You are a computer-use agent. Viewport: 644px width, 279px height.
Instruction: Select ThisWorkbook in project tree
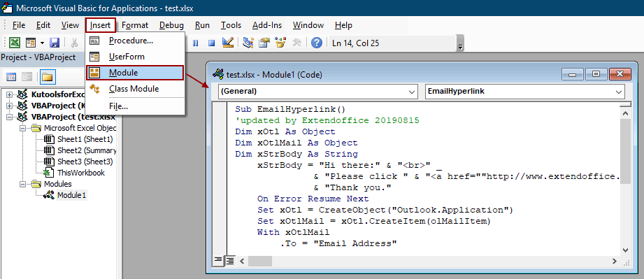[81, 173]
